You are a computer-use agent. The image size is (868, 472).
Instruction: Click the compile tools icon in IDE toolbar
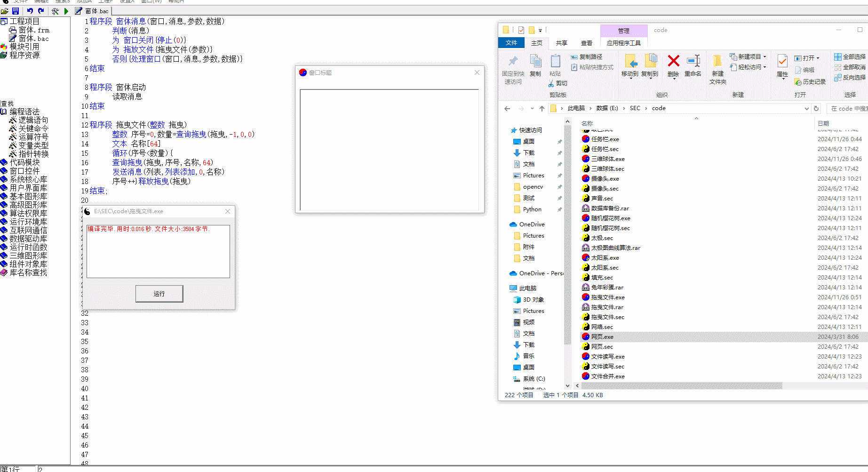(x=55, y=11)
